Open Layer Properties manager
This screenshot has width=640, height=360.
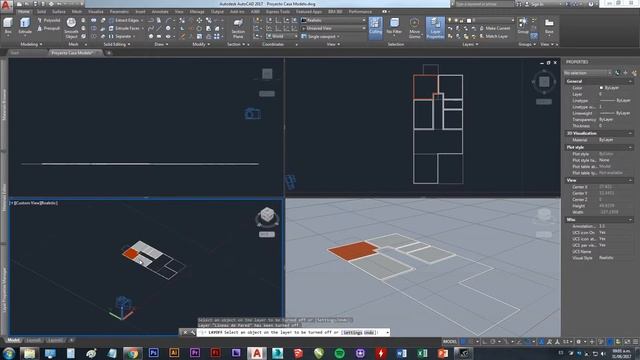click(x=435, y=28)
